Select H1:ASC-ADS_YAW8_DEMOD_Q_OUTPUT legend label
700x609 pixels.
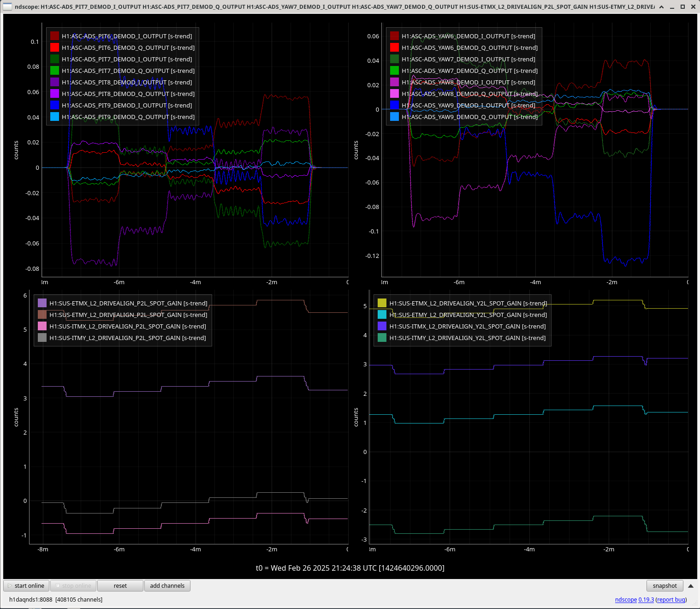pos(469,94)
